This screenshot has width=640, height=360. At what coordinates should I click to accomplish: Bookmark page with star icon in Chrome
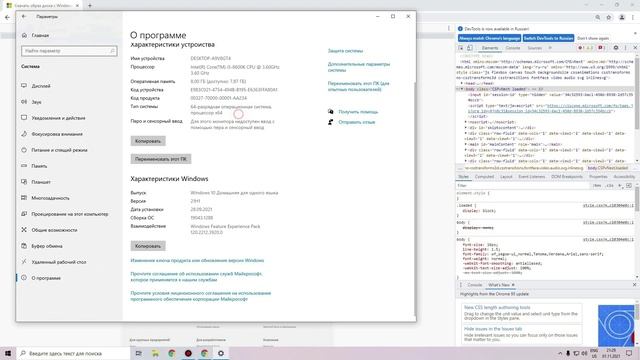pyautogui.click(x=609, y=18)
